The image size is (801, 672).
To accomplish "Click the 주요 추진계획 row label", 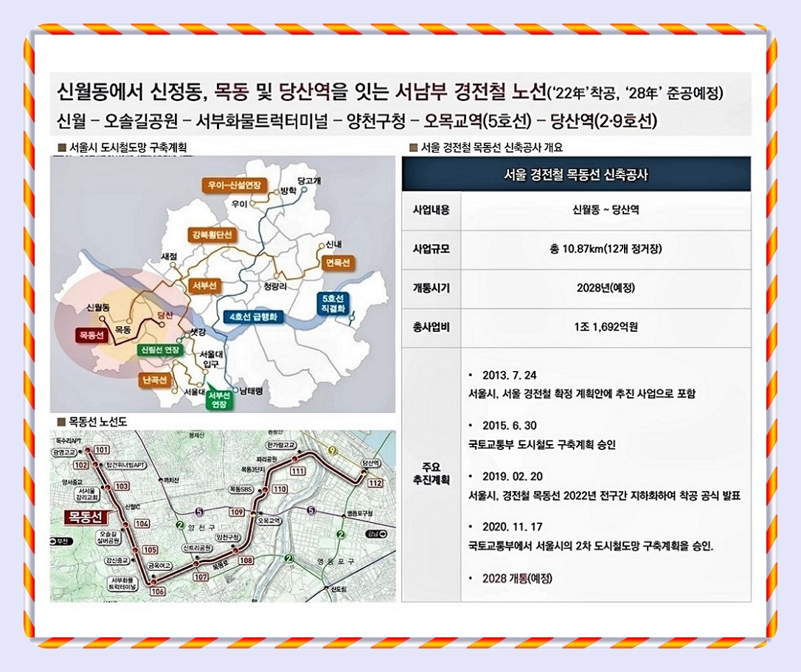I will click(431, 474).
